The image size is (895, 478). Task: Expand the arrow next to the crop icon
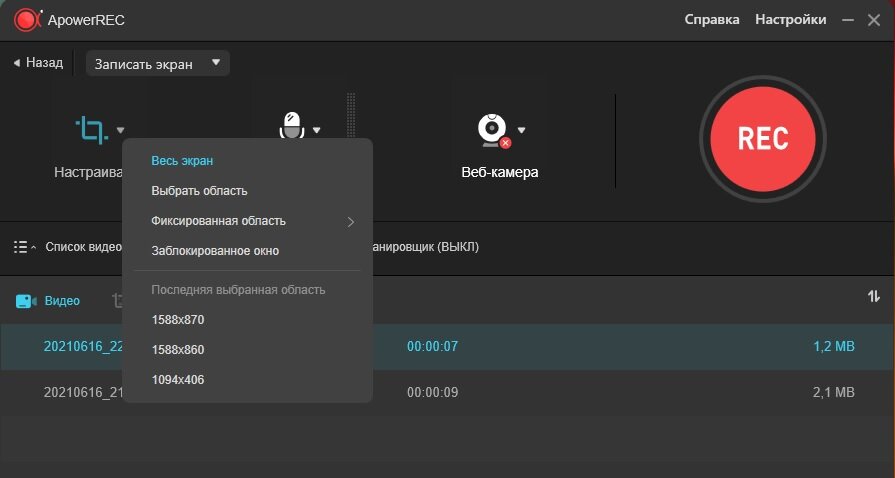[x=120, y=130]
